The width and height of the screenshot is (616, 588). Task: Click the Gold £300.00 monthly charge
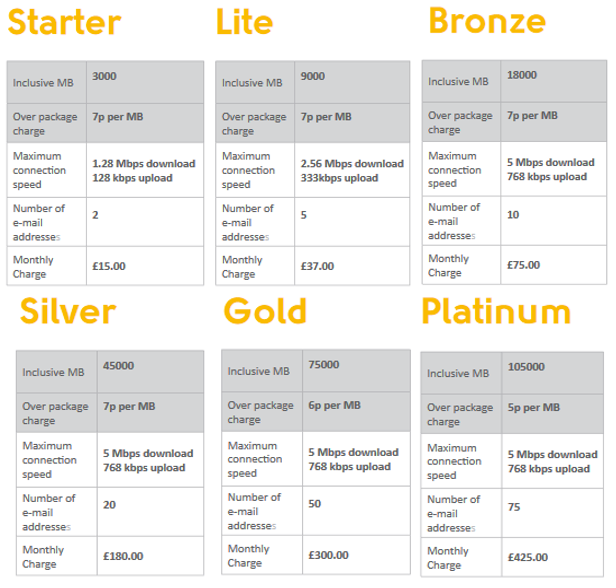328,555
